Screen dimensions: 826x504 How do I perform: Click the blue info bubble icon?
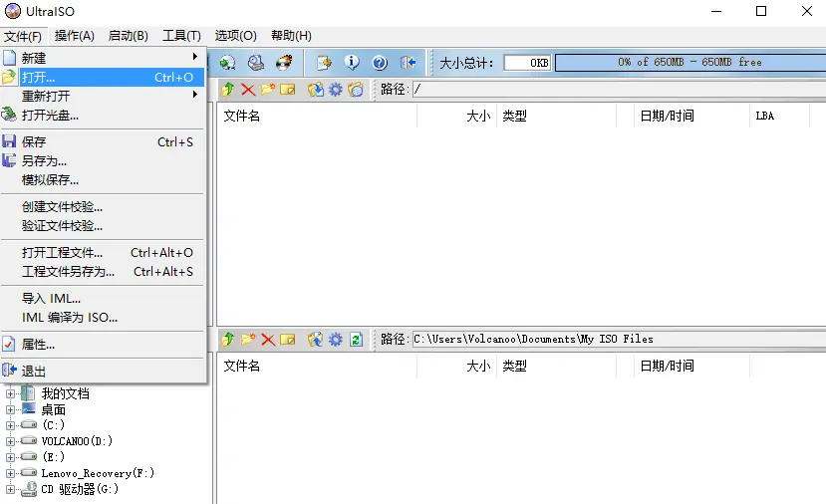[x=352, y=63]
